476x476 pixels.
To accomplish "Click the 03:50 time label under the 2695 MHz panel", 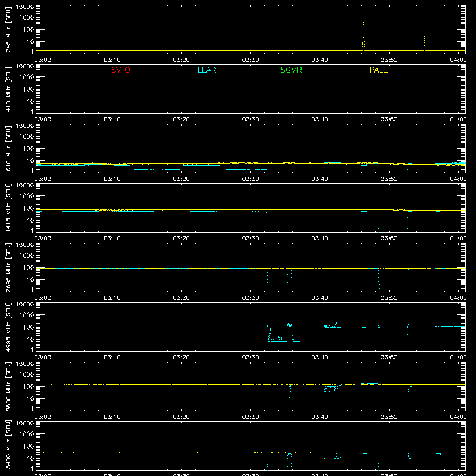I will [x=389, y=298].
